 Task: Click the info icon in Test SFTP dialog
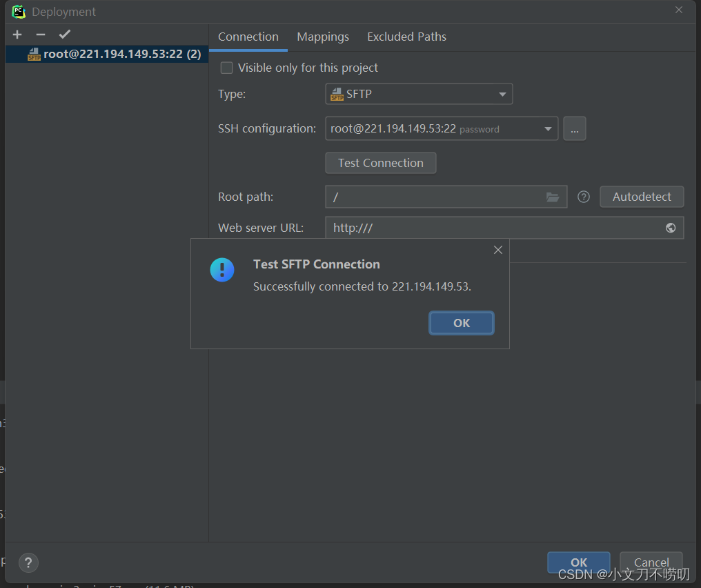coord(222,270)
